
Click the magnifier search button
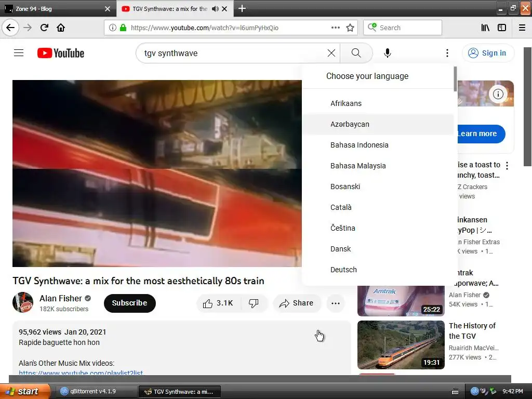(x=356, y=53)
